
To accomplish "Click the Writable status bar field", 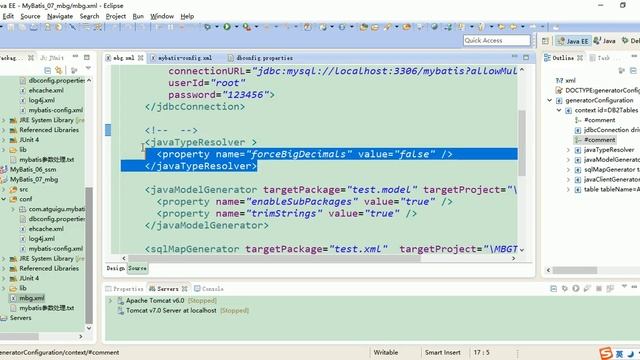I will (386, 352).
